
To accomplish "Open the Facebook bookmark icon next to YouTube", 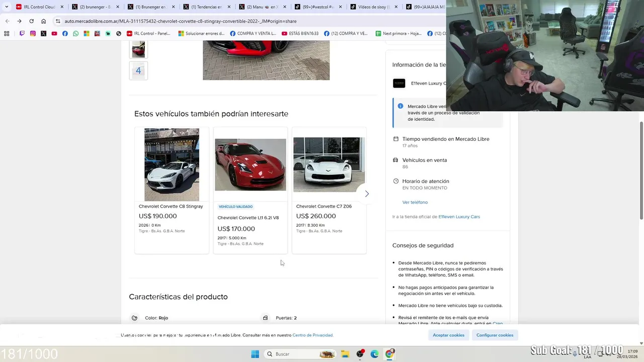I will [x=65, y=34].
